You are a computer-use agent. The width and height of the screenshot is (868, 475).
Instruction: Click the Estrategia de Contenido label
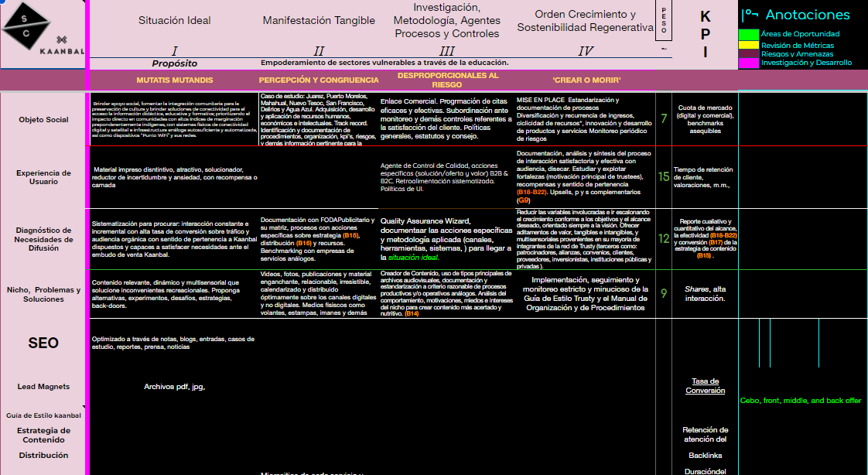coord(44,435)
